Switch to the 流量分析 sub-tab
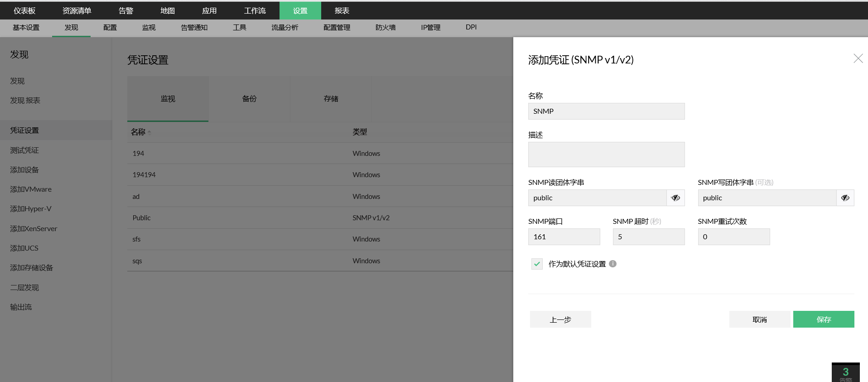 (x=285, y=28)
